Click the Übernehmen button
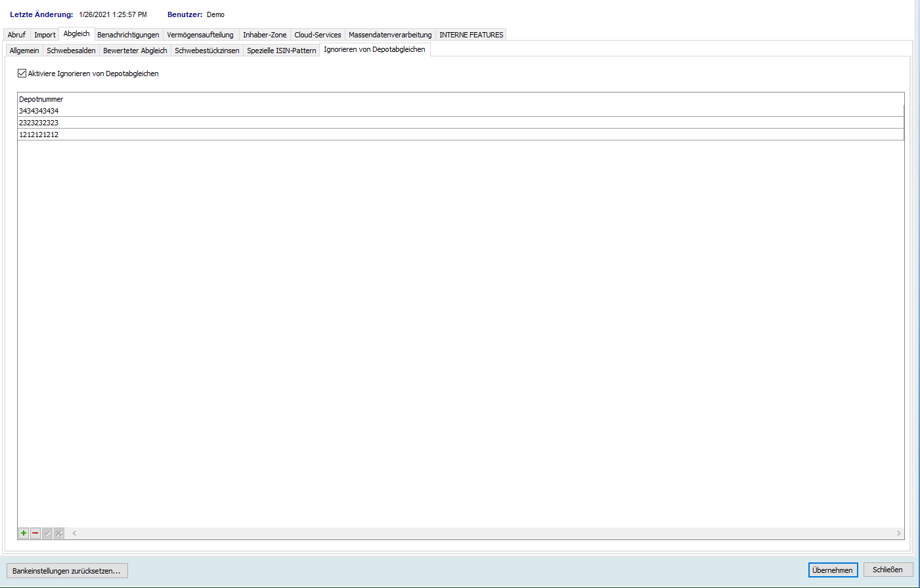920x588 pixels. click(833, 570)
